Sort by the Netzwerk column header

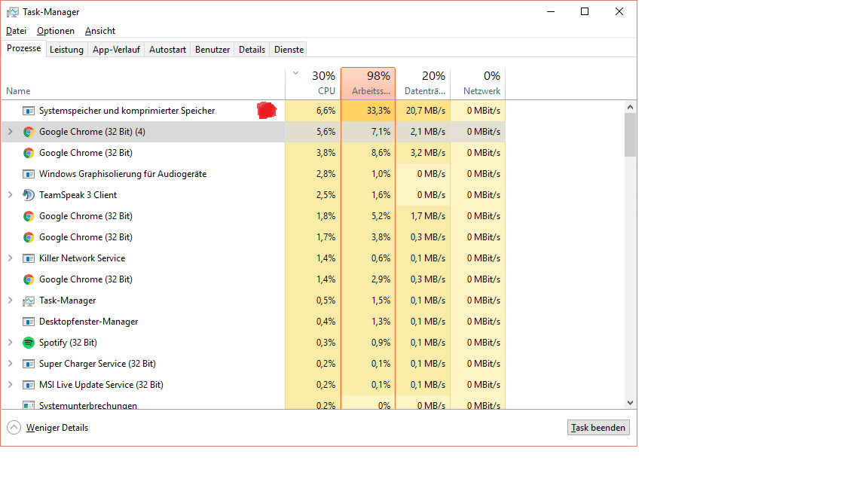click(478, 84)
